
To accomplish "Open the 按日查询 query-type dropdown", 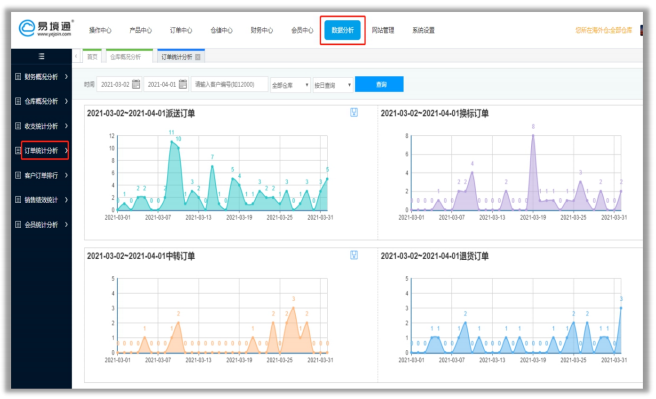I will 333,85.
